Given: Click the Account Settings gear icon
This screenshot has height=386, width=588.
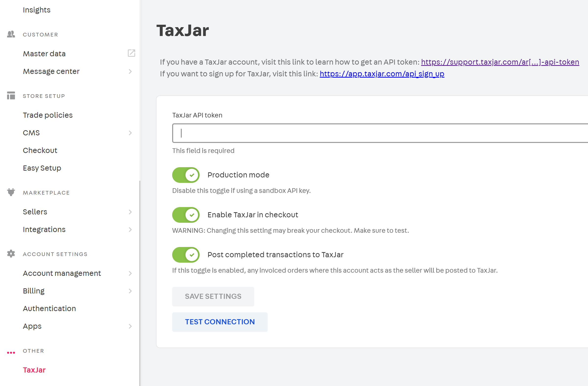Looking at the screenshot, I should pyautogui.click(x=11, y=254).
